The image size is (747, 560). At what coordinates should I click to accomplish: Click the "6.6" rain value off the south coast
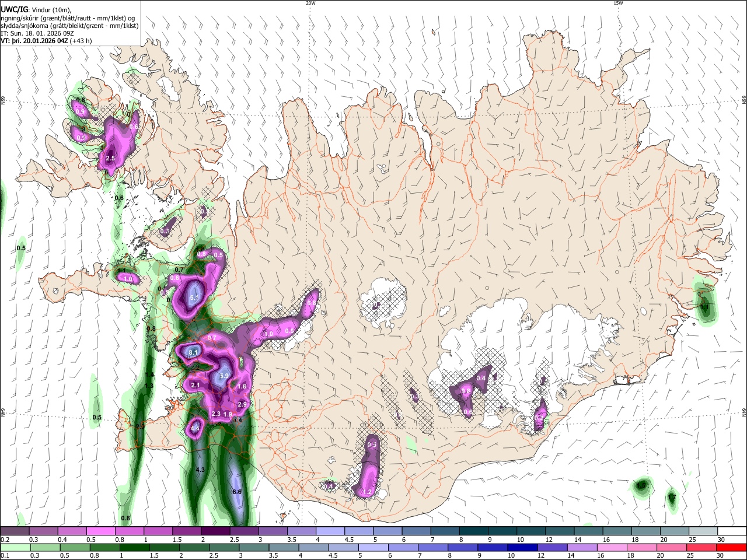coord(237,492)
